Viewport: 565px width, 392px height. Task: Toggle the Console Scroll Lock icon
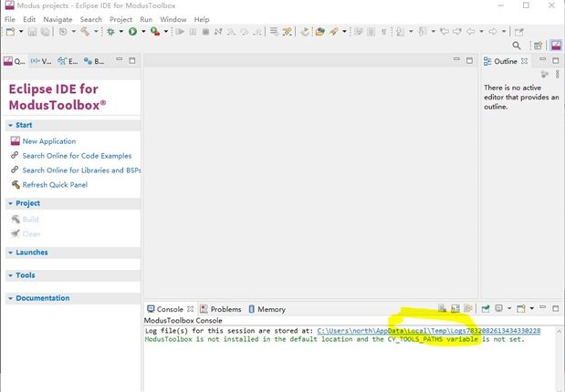pos(455,308)
